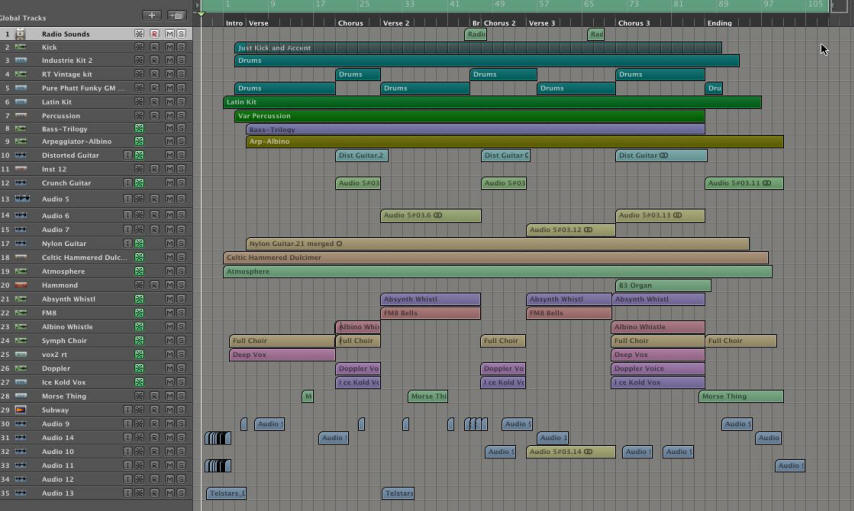
Task: Disable record arm on Radio Sounds track
Action: (155, 34)
